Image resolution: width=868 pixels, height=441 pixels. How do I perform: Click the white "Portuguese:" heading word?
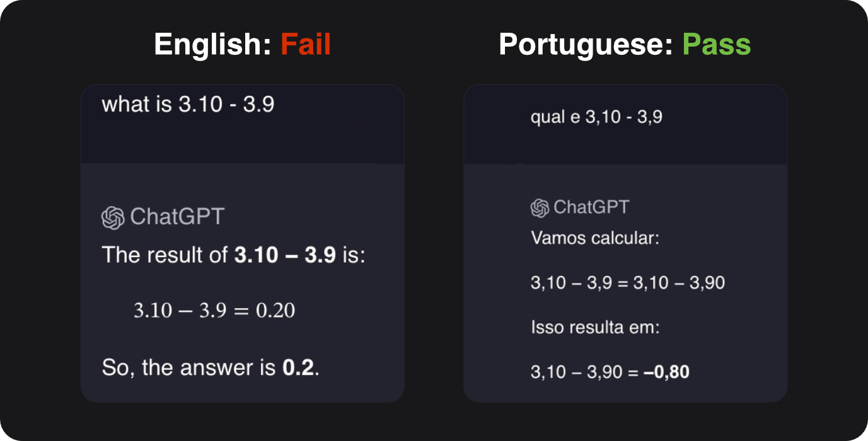tap(586, 45)
